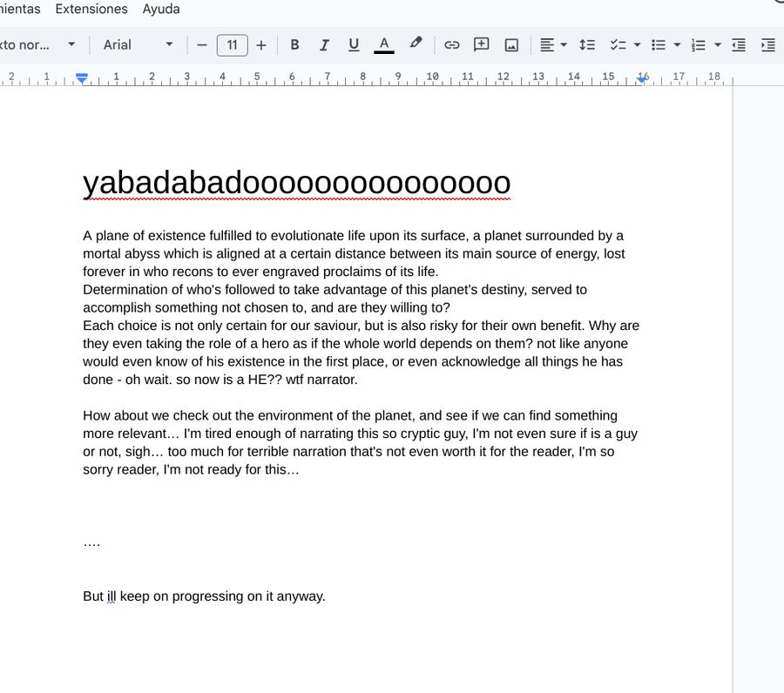The height and width of the screenshot is (693, 784).
Task: Click the line starting 'How about we check out'
Action: [350, 415]
